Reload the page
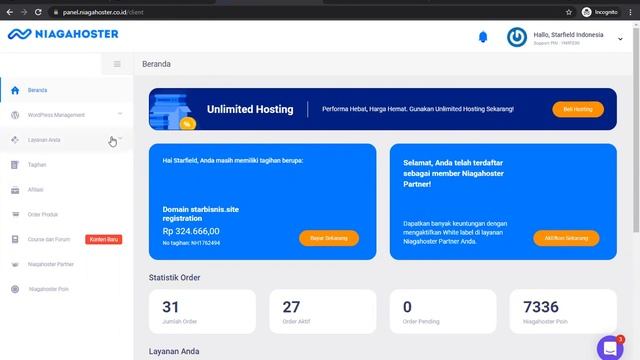Image resolution: width=640 pixels, height=360 pixels. pyautogui.click(x=38, y=12)
